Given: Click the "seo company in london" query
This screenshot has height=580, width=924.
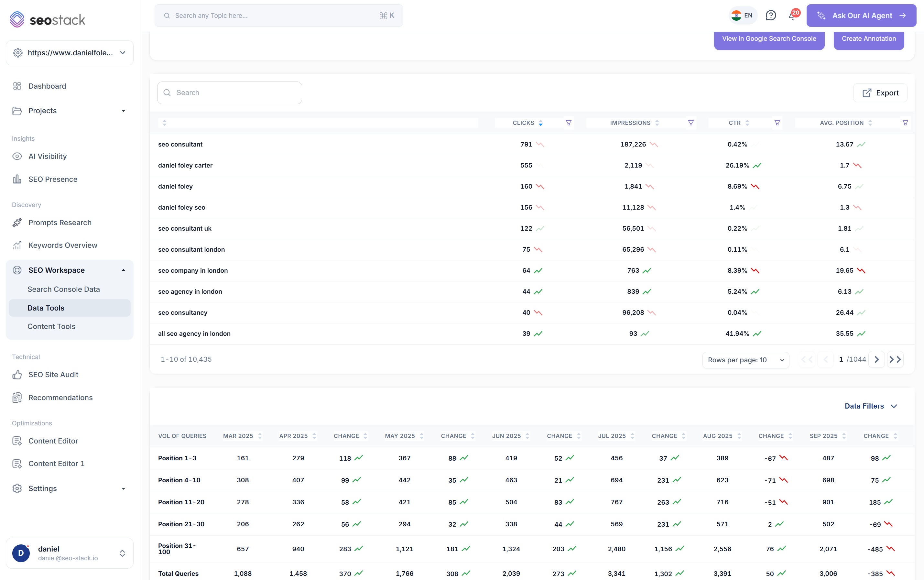Looking at the screenshot, I should click(193, 270).
